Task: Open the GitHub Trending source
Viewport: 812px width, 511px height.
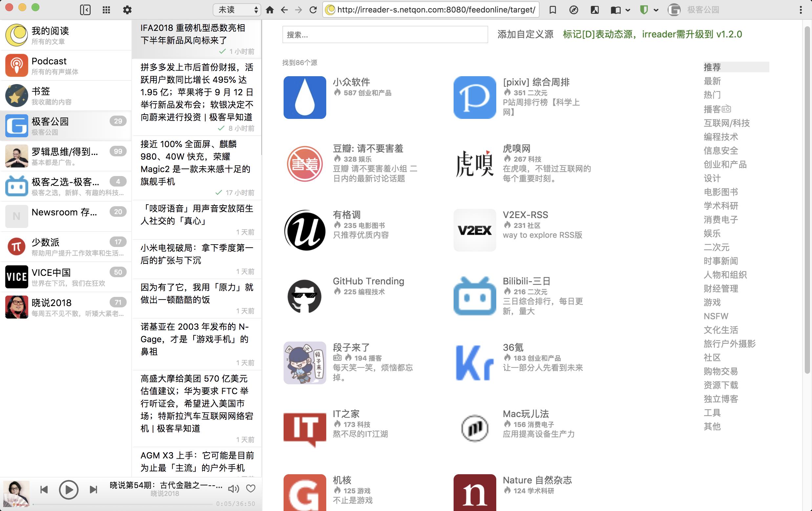Action: point(368,281)
